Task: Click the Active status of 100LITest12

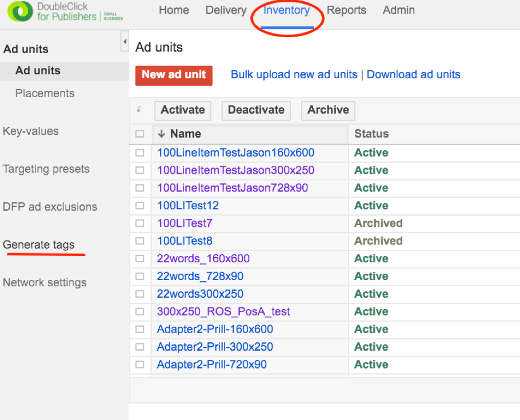Action: pos(371,205)
